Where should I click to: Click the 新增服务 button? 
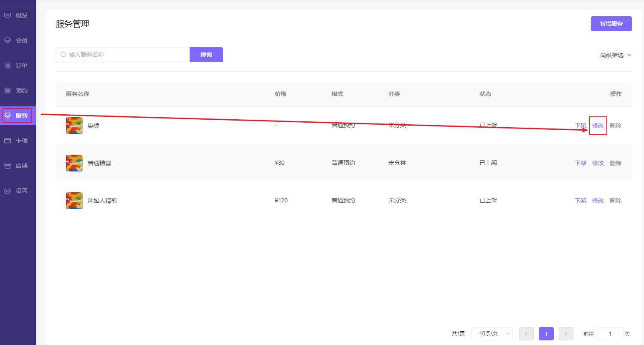pos(611,24)
